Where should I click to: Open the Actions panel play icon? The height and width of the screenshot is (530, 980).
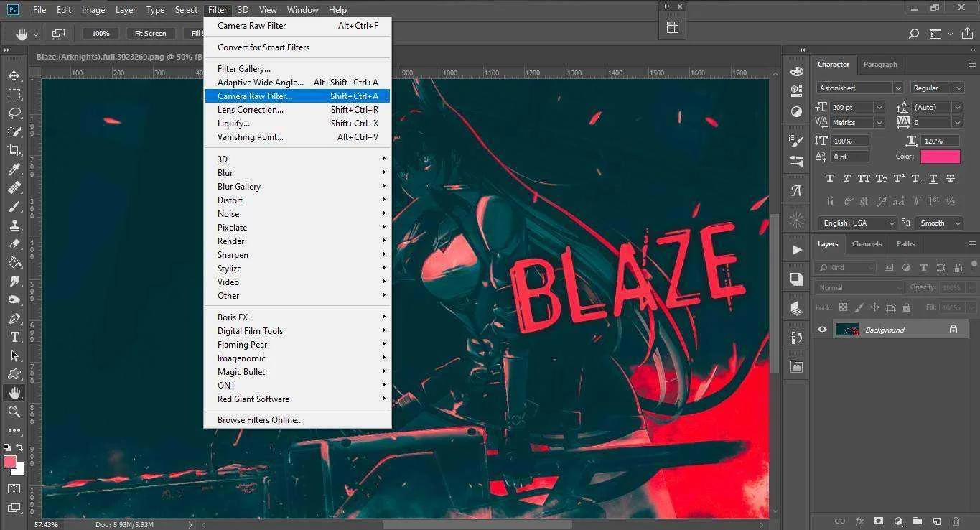pos(796,250)
